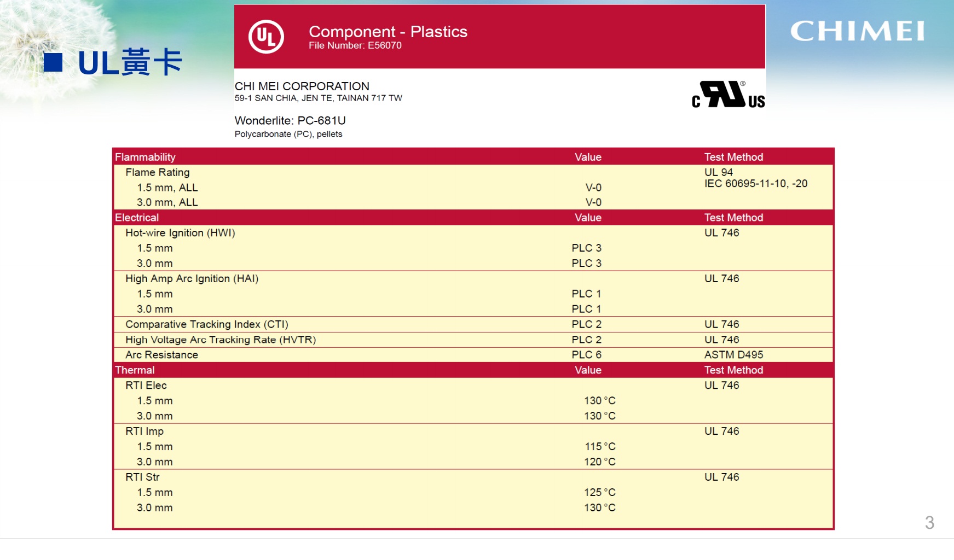Click PLC 1 value for HAI 3.0 mm
The height and width of the screenshot is (560, 954).
587,309
